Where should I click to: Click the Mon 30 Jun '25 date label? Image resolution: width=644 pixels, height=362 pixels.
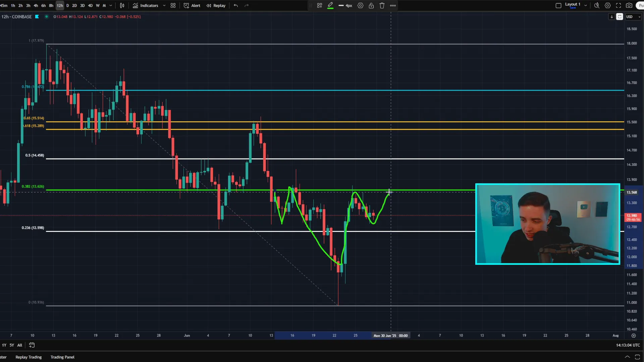[391, 336]
